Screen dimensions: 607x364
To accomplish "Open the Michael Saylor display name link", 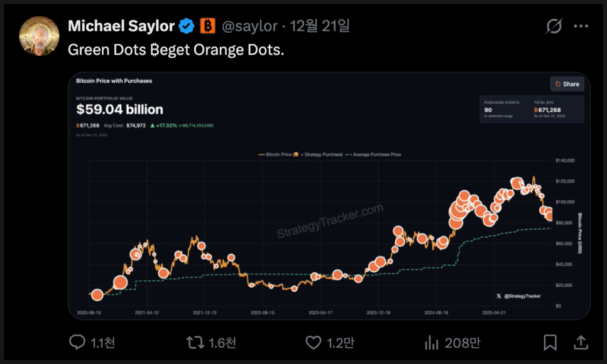I will [121, 26].
